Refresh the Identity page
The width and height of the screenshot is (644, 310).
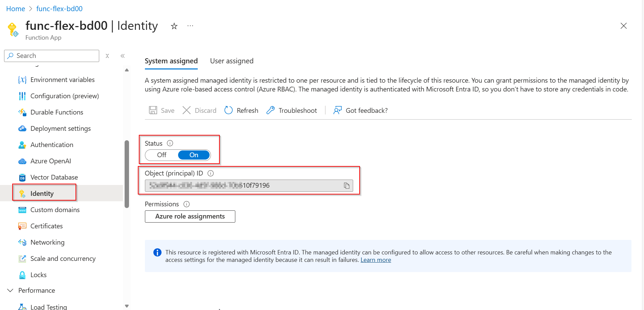(x=241, y=110)
